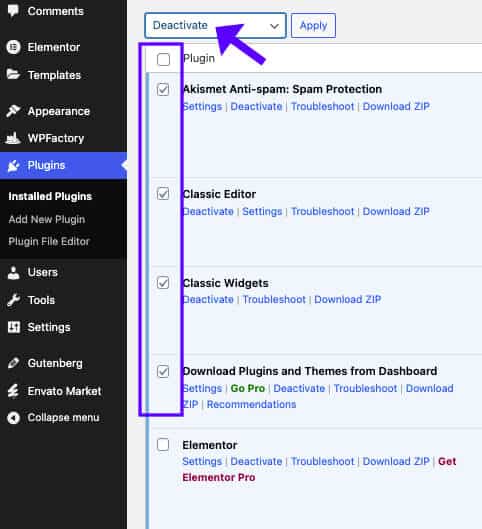
Task: Click the WPFactory factory icon
Action: point(13,138)
